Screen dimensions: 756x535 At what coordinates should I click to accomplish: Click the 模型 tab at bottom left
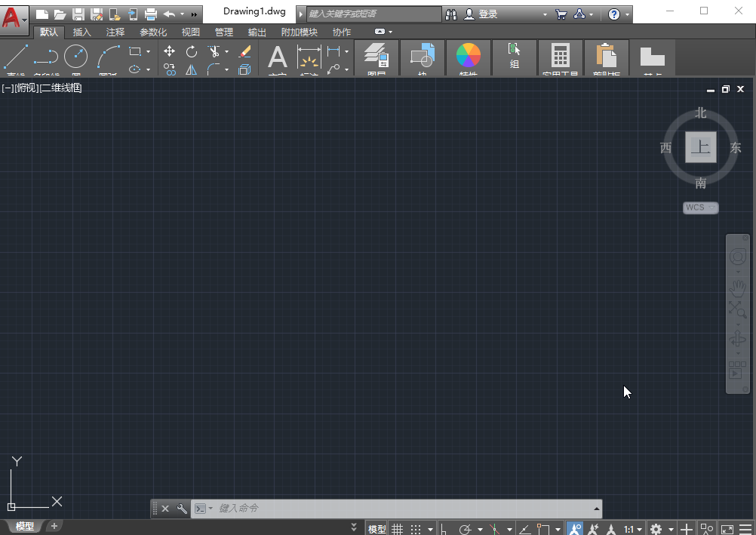coord(25,526)
